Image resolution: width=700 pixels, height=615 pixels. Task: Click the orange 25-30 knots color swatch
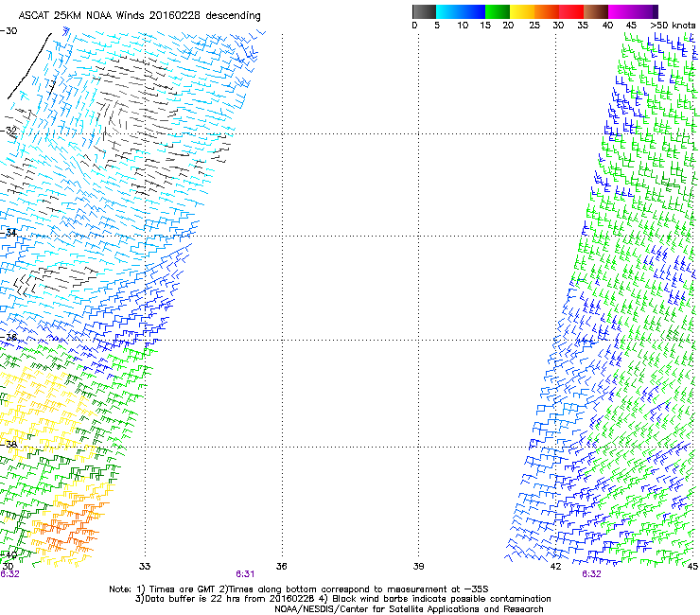(547, 11)
